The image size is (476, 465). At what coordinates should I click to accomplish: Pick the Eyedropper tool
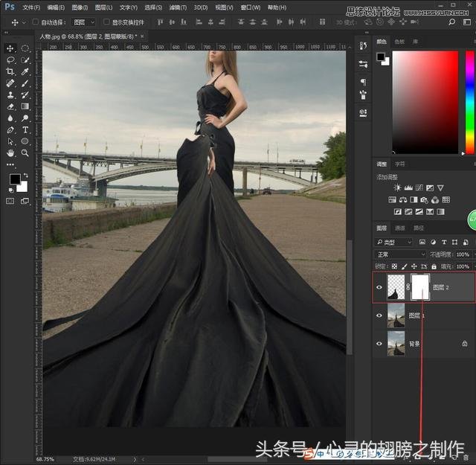[25, 71]
